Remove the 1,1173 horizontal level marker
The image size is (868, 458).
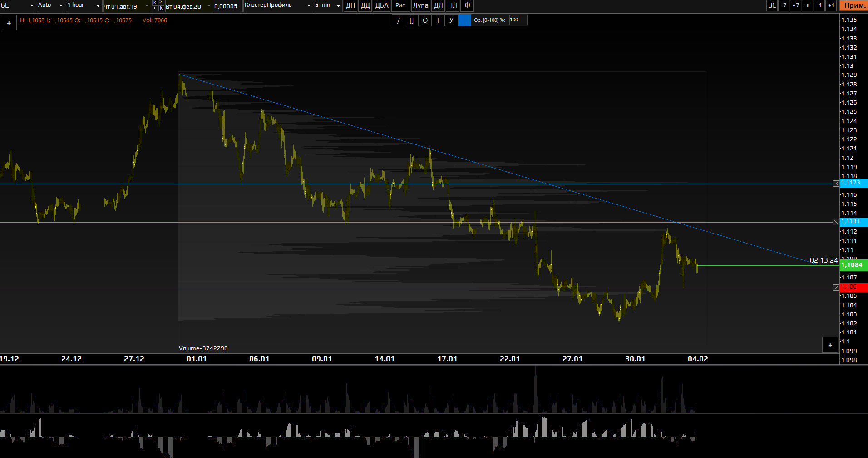(x=836, y=184)
